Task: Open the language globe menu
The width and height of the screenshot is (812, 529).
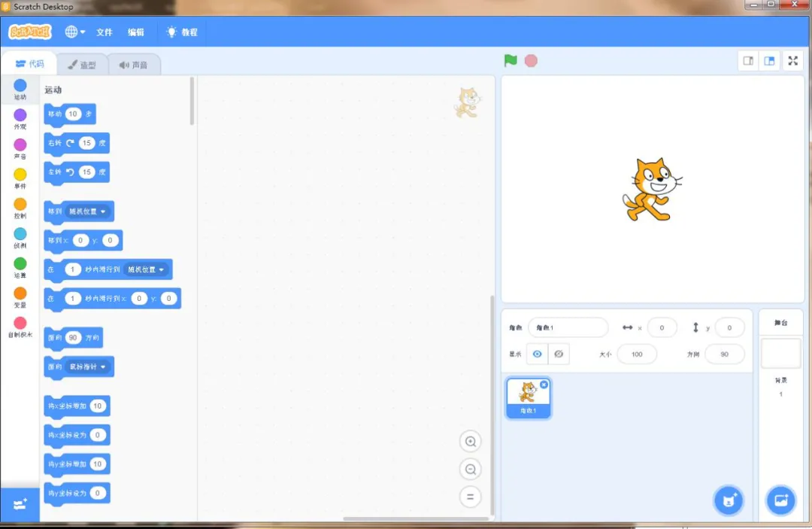Action: 74,32
